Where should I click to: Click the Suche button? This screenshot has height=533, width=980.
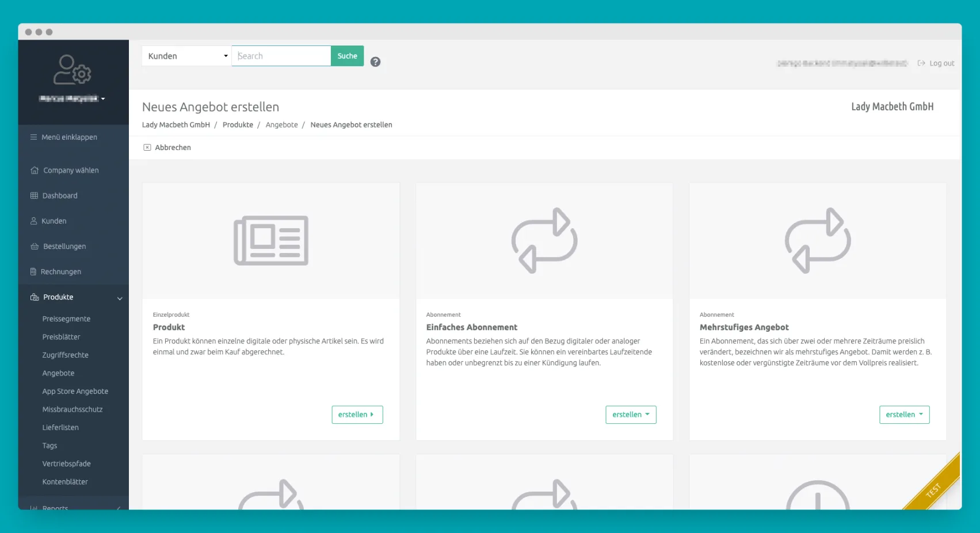[x=348, y=56]
